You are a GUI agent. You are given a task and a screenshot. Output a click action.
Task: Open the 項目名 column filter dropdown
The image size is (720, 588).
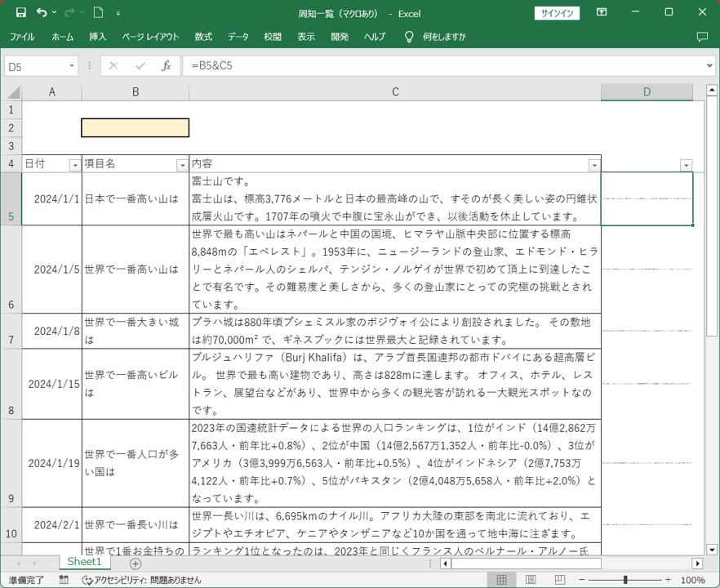[182, 165]
